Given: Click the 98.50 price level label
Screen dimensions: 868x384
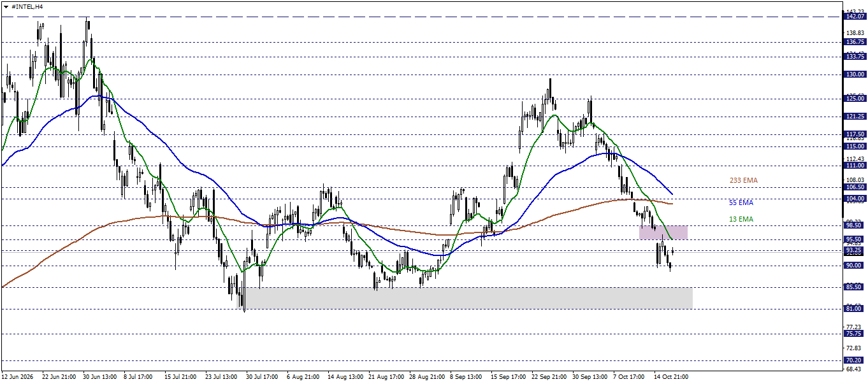Looking at the screenshot, I should tap(854, 225).
